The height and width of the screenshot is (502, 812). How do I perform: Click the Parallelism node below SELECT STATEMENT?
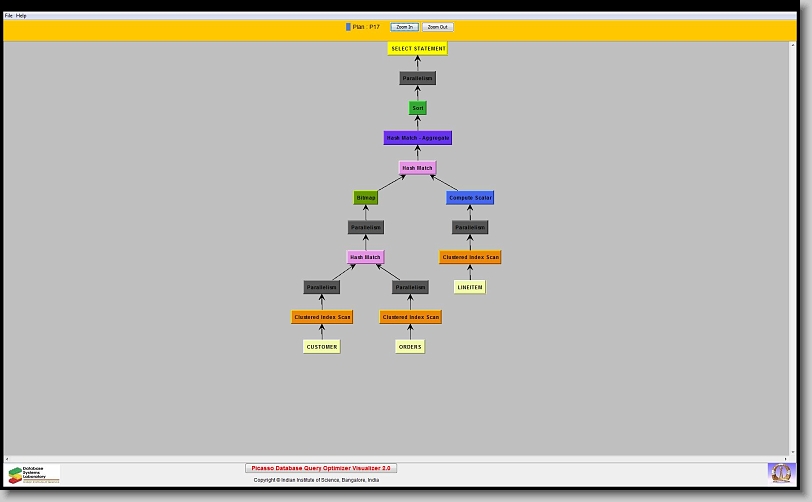pos(417,78)
